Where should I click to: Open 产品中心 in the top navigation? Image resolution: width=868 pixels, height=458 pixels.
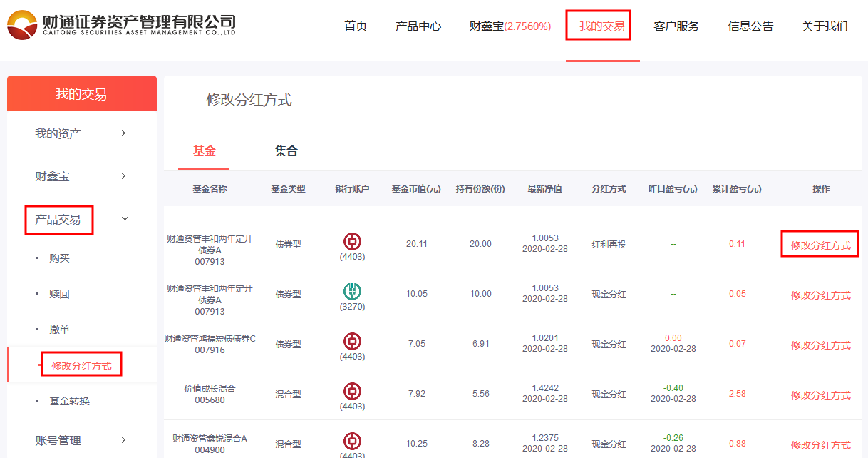418,26
